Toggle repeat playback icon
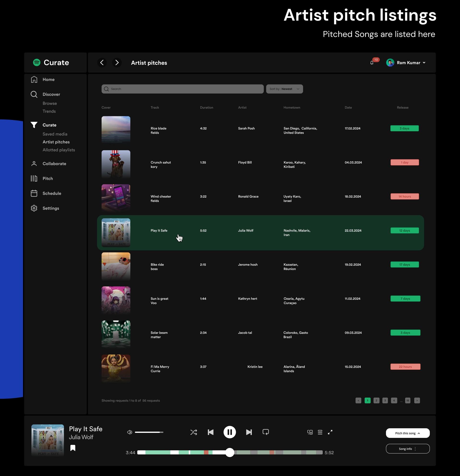The height and width of the screenshot is (476, 460). tap(266, 432)
